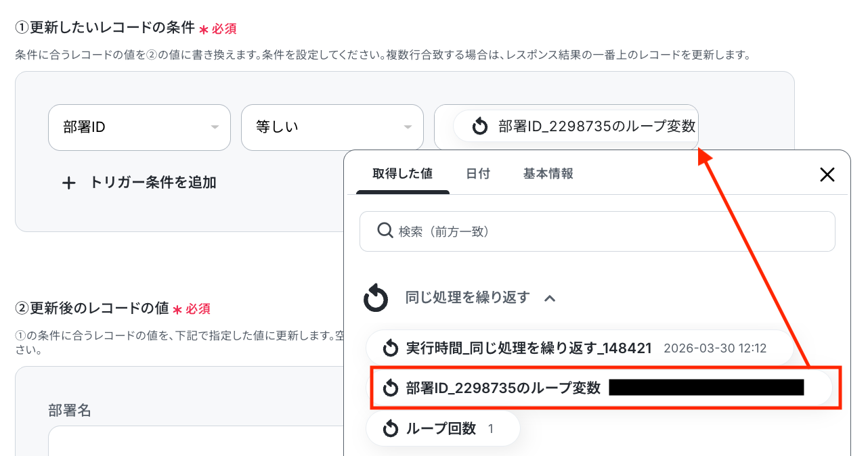
Task: Click the loop icon on ループ回数 item
Action: [390, 429]
